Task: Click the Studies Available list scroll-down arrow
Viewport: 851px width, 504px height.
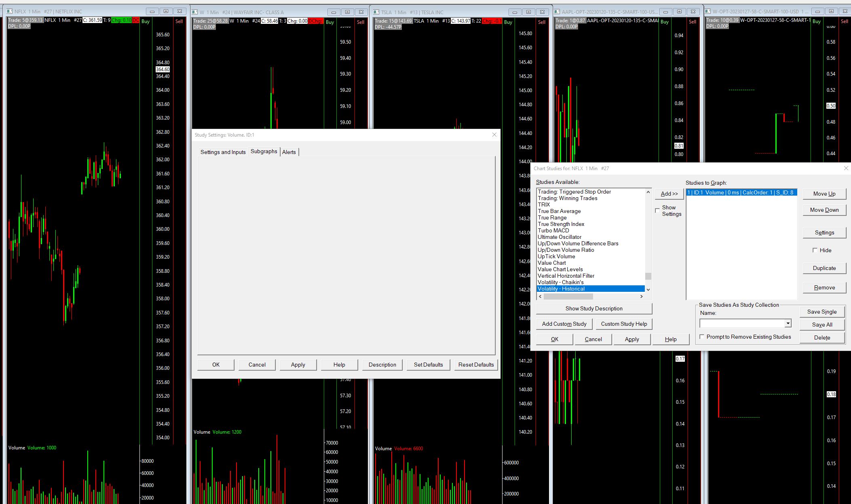Action: point(648,289)
